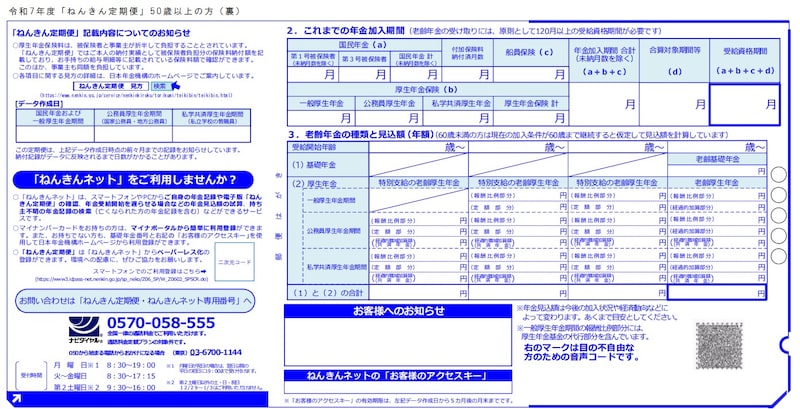Viewport: 800px width, 409px height.
Task: Click the 公務員厚生年金 column header
Action: 389,104
